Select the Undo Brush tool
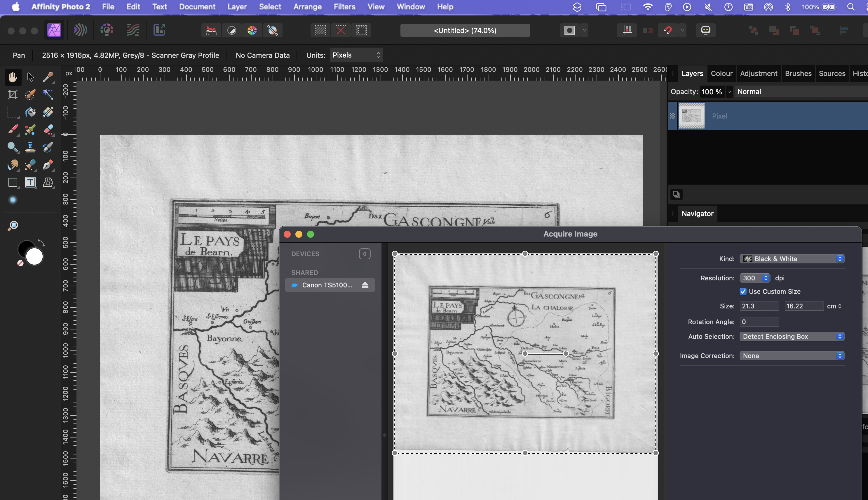 click(x=48, y=147)
